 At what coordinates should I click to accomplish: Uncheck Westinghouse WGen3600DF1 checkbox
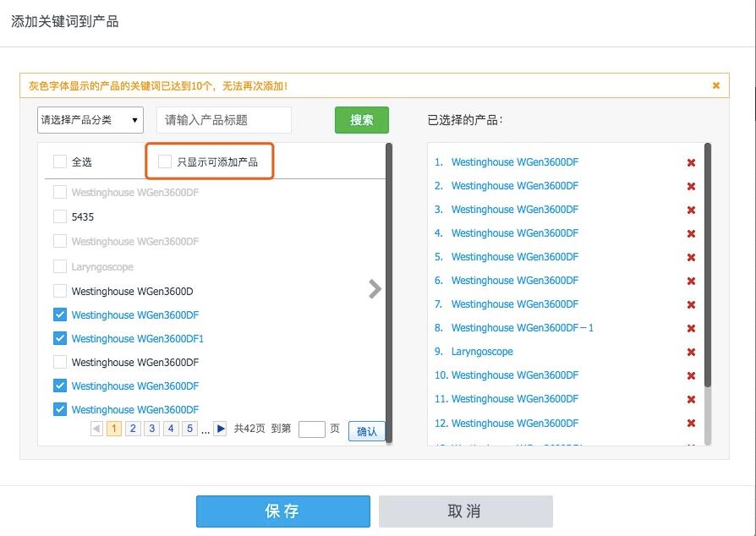click(x=60, y=338)
